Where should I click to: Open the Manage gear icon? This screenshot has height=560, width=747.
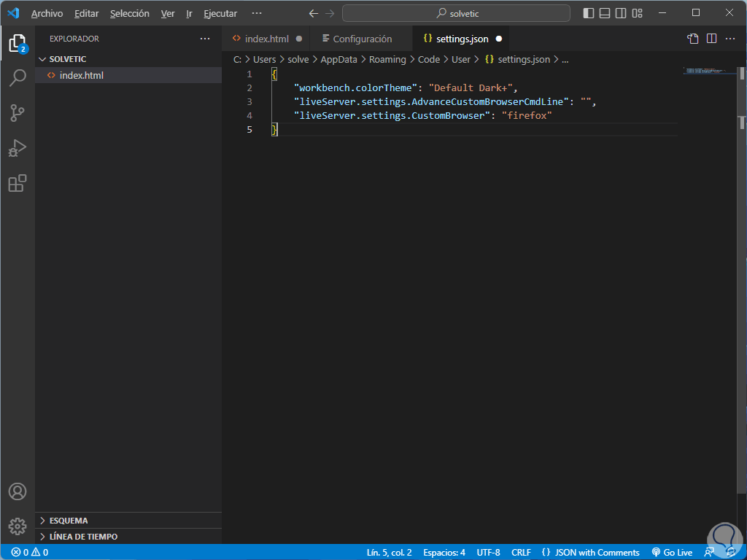(18, 526)
